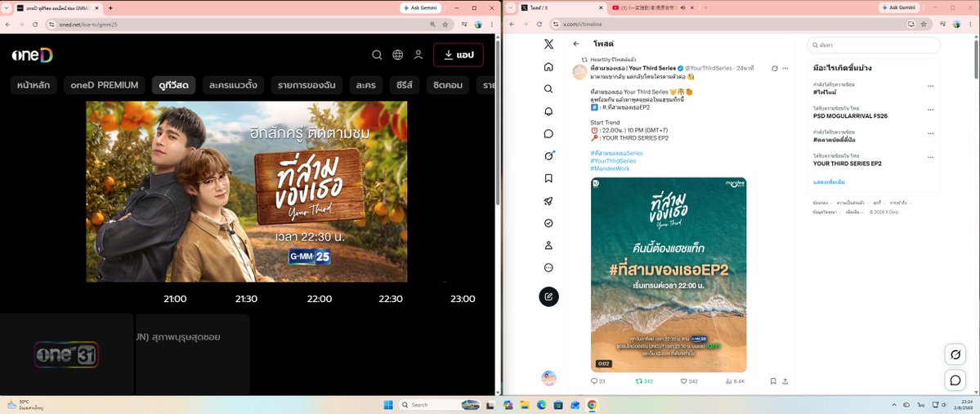Open verified check icon in the X sidebar

pos(548,223)
